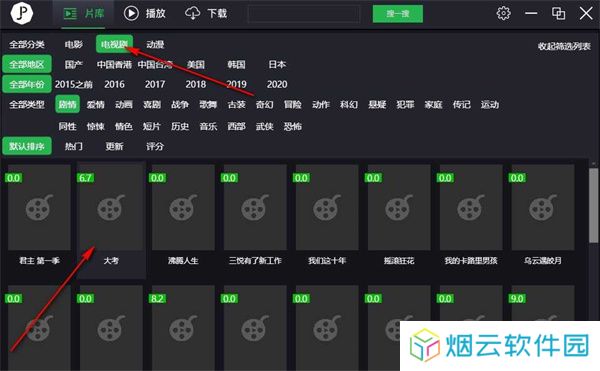600x371 pixels.
Task: Collapse filters with 收起筛选列表
Action: pos(564,46)
